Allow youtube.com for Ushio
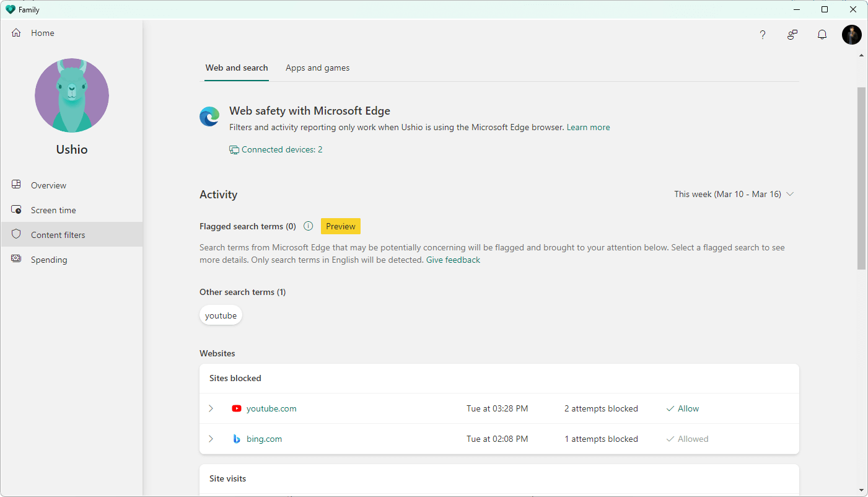This screenshot has width=868, height=497. 682,409
